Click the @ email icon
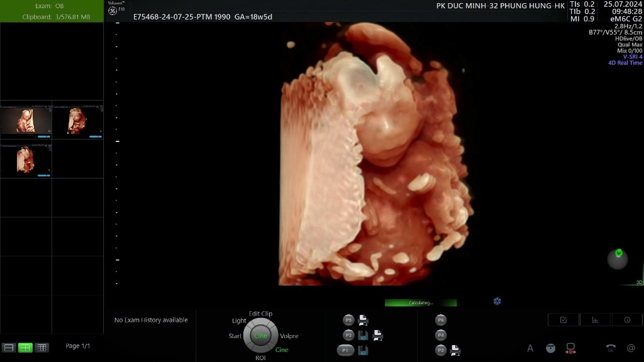This screenshot has height=362, width=644. (x=631, y=348)
